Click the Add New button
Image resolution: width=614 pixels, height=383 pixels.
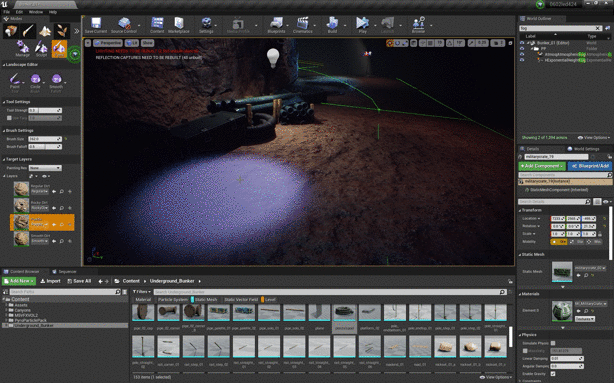coord(19,281)
